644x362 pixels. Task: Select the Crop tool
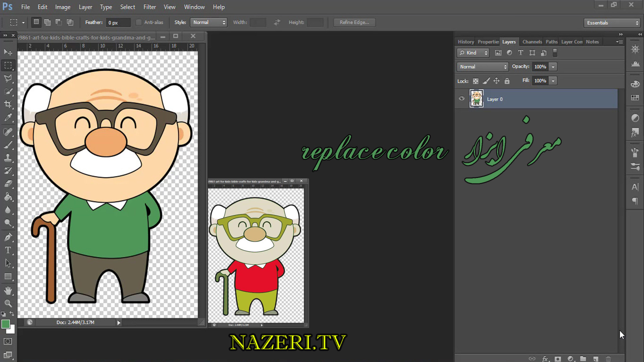pos(8,104)
